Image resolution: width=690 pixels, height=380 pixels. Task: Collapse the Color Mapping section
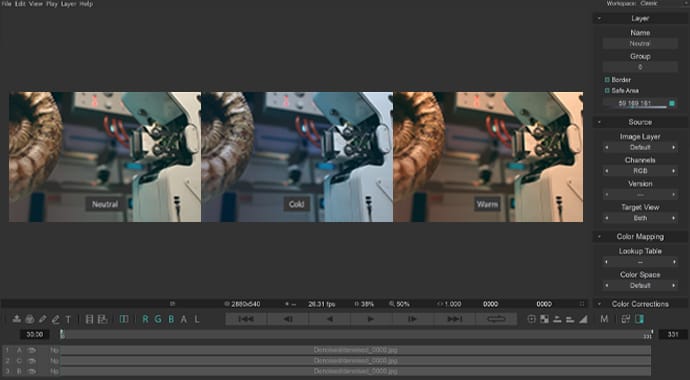coord(599,237)
